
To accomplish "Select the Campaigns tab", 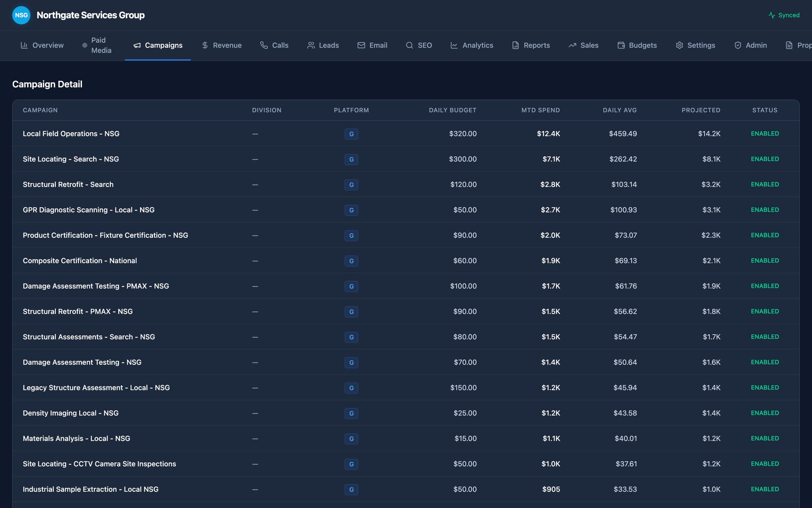I will [x=158, y=45].
